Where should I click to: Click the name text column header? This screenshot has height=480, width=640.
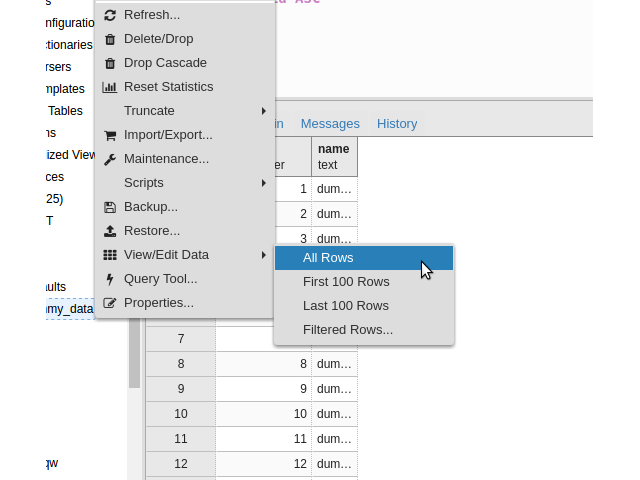[x=335, y=157]
